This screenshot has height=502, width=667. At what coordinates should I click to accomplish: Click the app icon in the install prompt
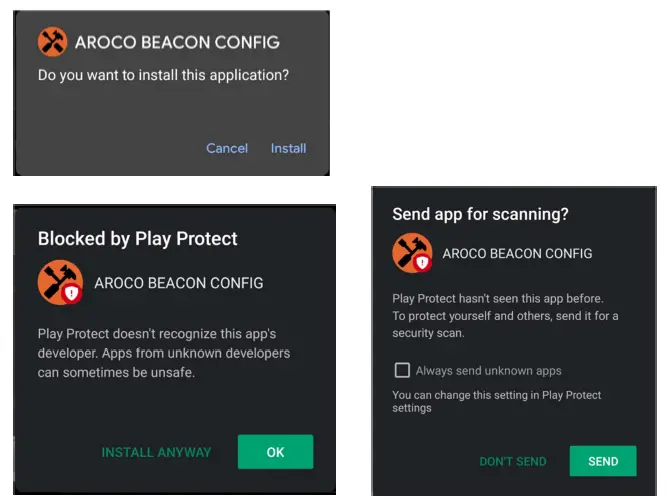tap(52, 43)
